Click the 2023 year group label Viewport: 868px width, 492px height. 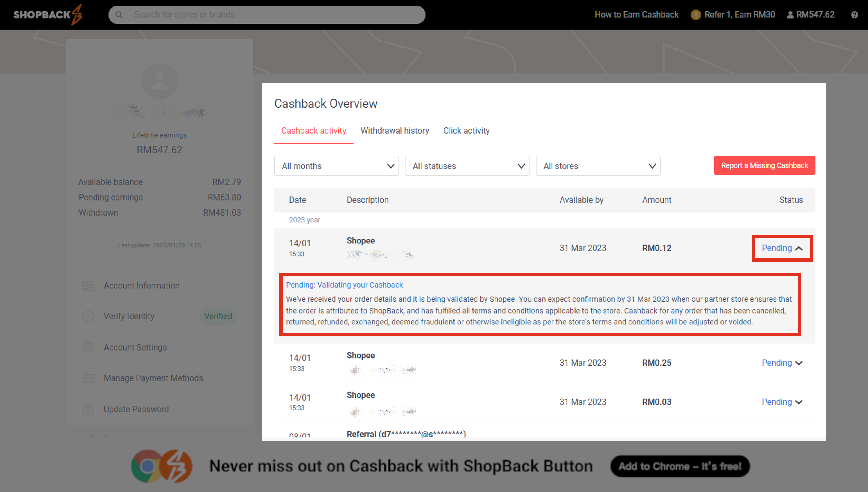pyautogui.click(x=304, y=220)
